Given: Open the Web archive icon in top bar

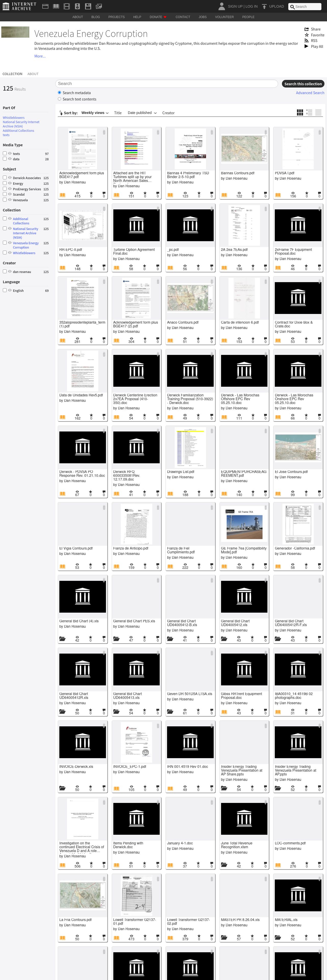Looking at the screenshot, I should [x=45, y=6].
